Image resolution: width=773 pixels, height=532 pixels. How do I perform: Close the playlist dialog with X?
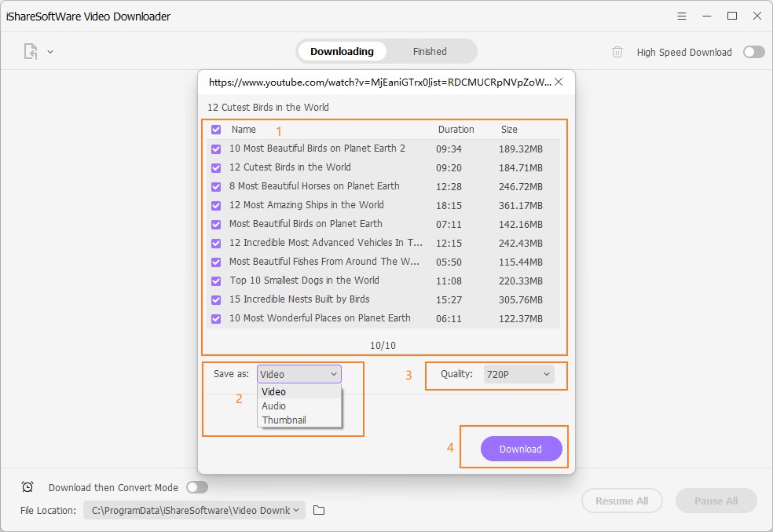point(559,82)
